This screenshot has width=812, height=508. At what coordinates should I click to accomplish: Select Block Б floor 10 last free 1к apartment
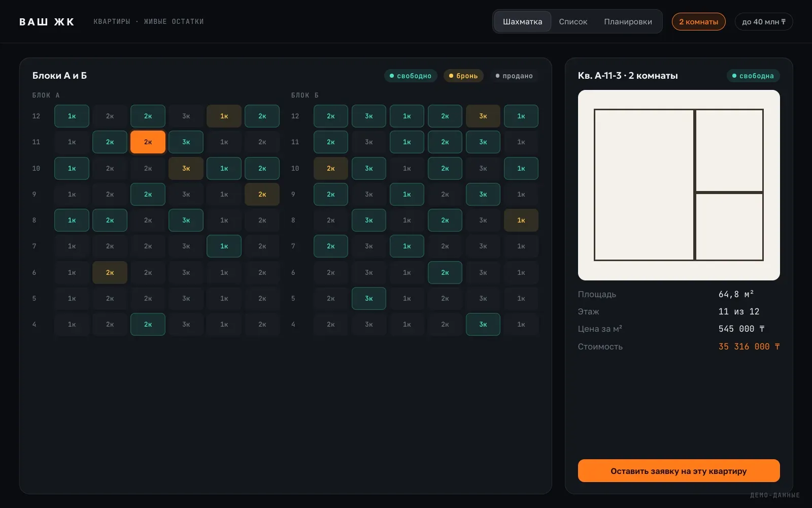pyautogui.click(x=521, y=168)
